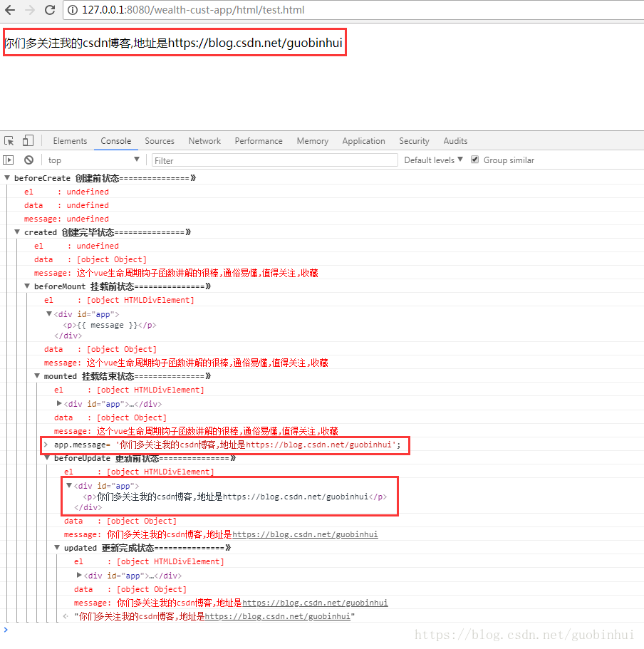Viewport: 644px width, 649px height.
Task: Click the site info icon in address bar
Action: 73,10
